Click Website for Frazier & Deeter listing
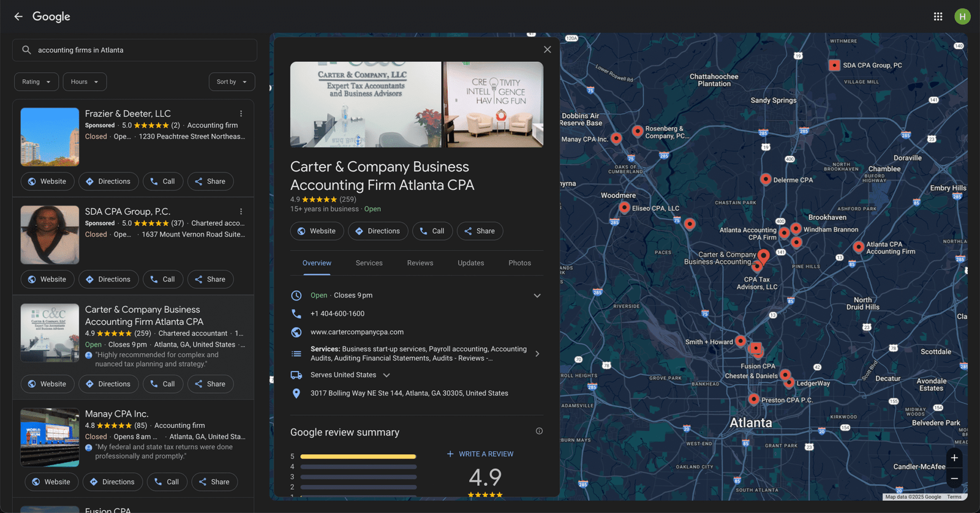 click(47, 181)
